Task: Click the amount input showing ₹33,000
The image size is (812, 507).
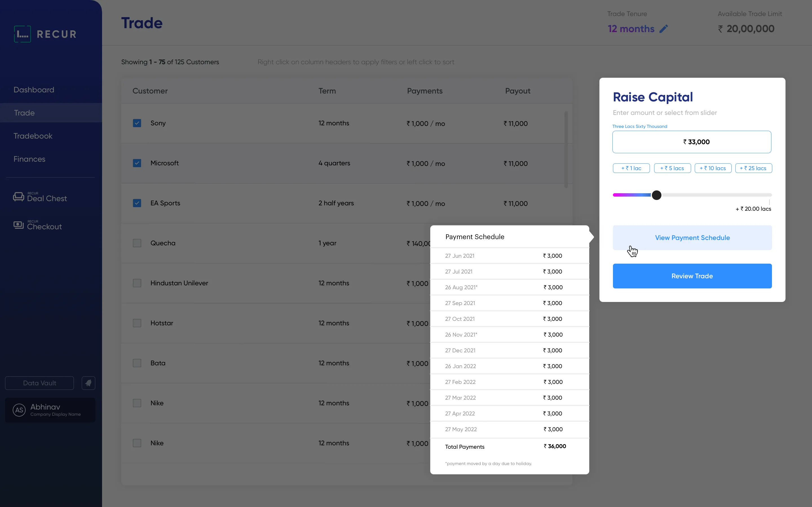Action: click(692, 141)
